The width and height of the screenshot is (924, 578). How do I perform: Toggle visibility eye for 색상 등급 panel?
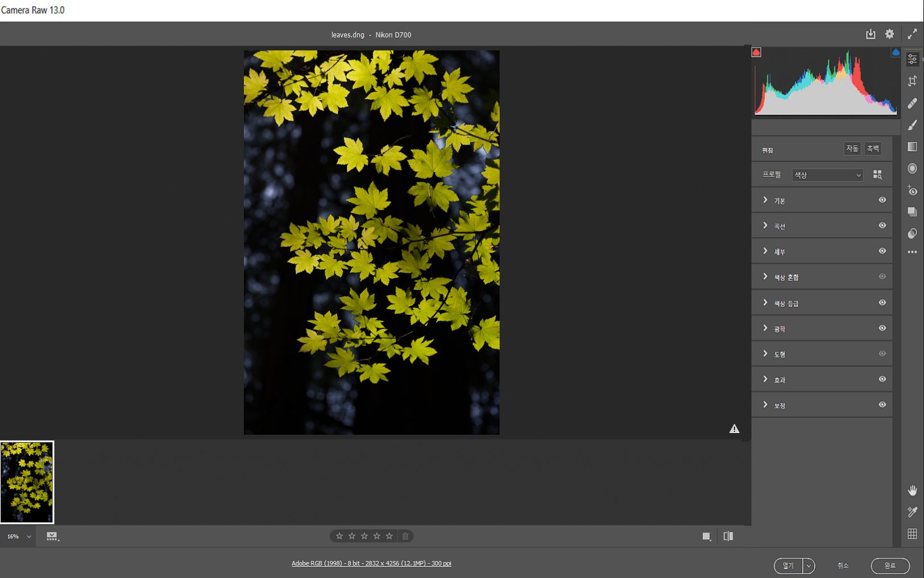click(x=882, y=302)
